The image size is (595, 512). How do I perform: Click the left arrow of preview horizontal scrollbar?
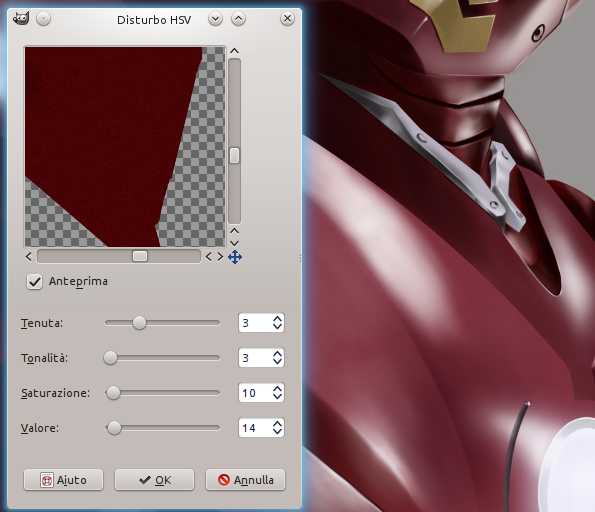click(x=29, y=257)
